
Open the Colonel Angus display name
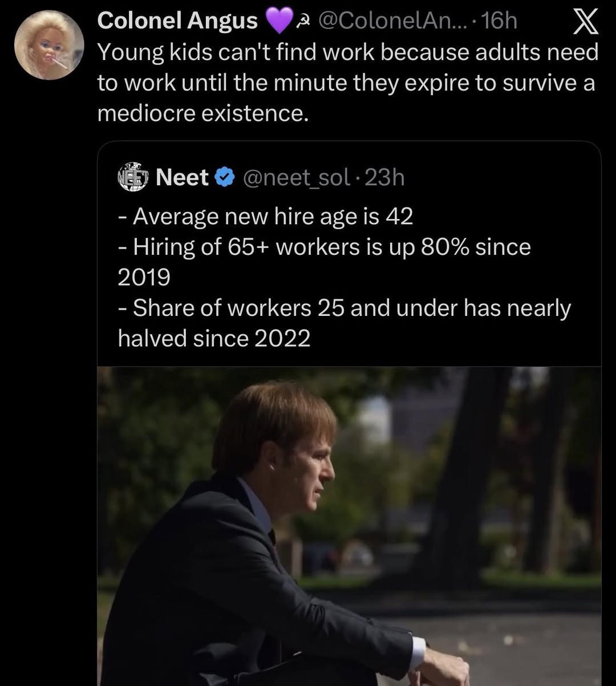pos(177,21)
